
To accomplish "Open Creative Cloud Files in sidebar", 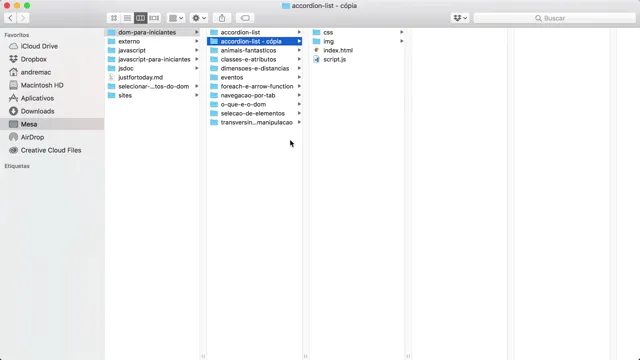I will (x=52, y=150).
